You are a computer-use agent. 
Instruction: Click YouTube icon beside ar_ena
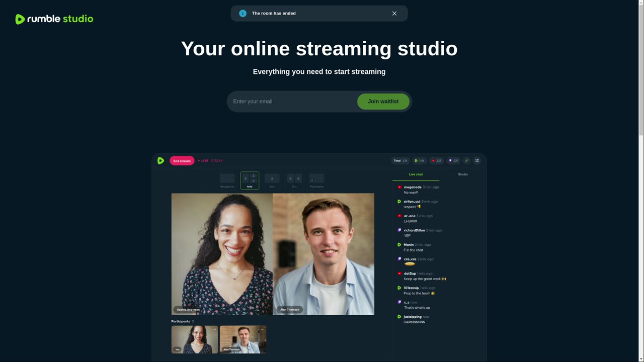(x=399, y=216)
